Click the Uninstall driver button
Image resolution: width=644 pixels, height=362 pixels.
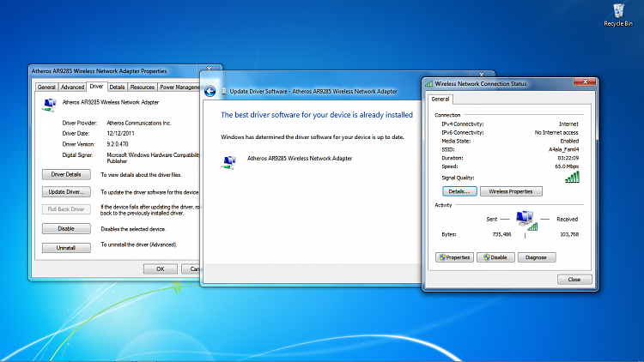tap(66, 248)
